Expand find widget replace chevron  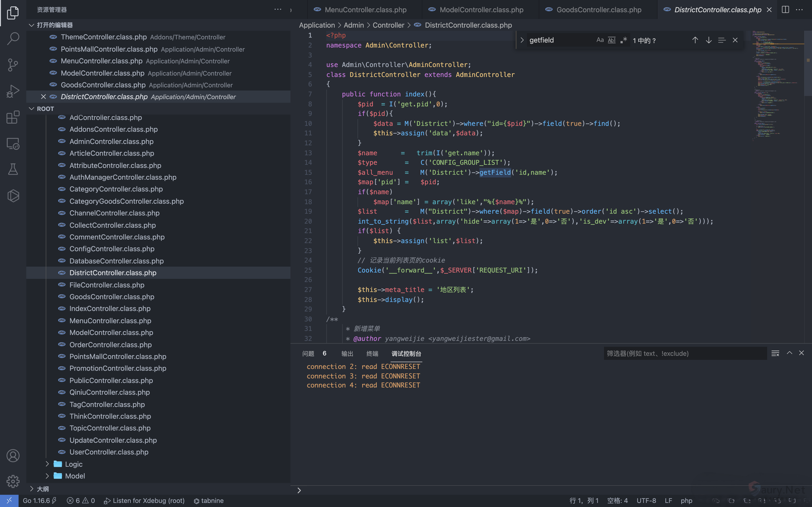pos(522,40)
